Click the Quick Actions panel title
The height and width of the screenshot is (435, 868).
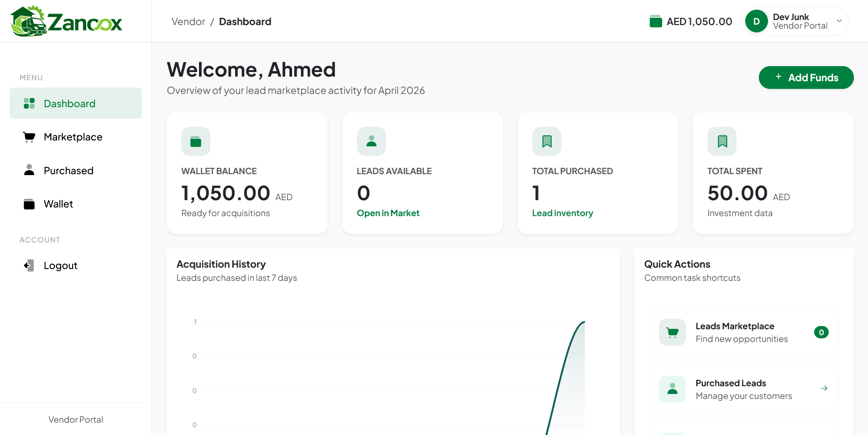tap(677, 264)
